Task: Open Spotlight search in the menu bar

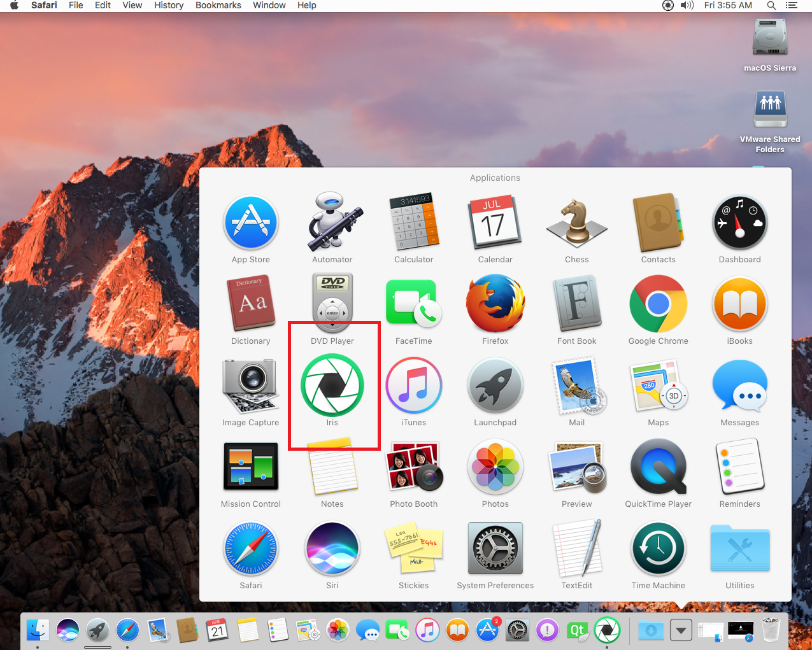Action: click(x=771, y=5)
